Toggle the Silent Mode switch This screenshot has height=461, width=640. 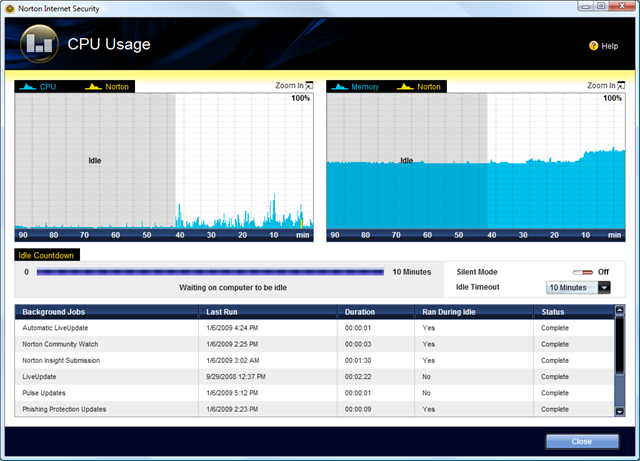tap(582, 272)
